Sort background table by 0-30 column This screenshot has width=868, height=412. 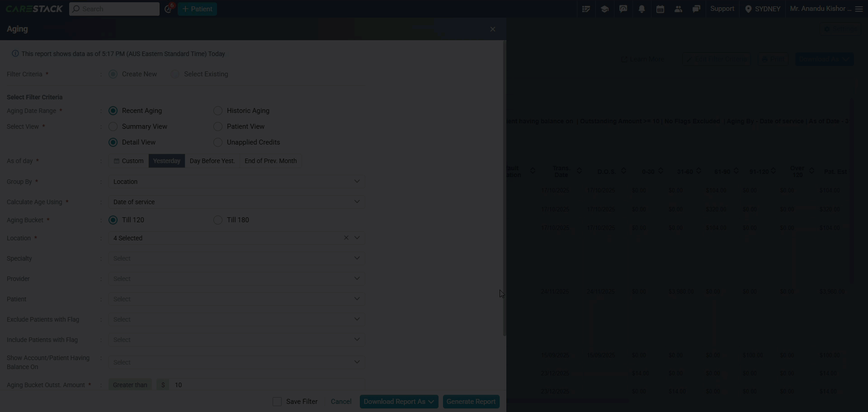660,171
